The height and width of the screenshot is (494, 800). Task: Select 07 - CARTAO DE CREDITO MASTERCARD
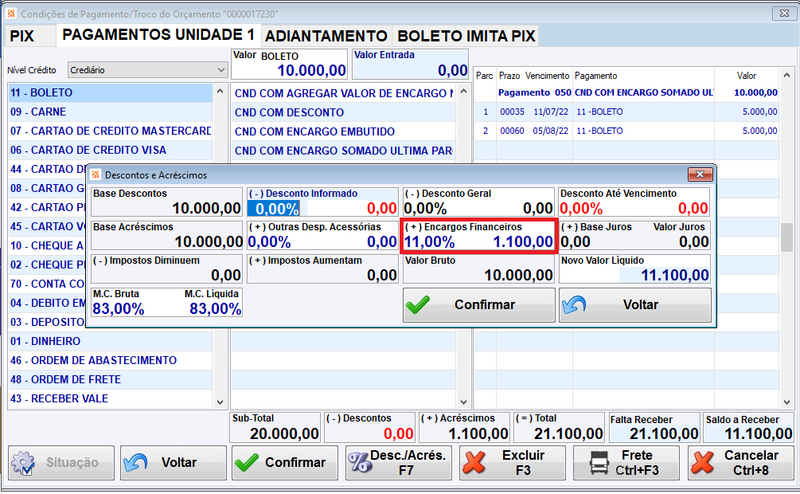(110, 131)
